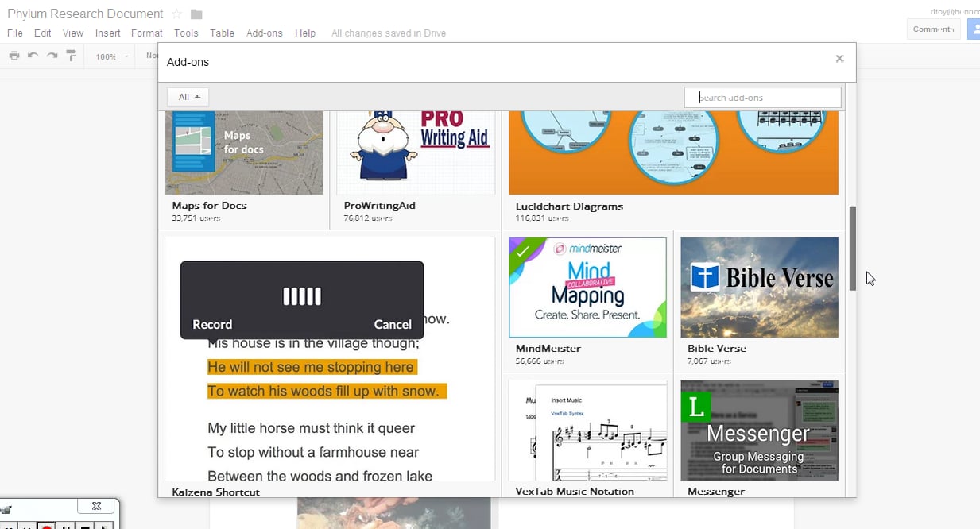Viewport: 980px width, 529px height.
Task: Click the VexTab Music Notation title
Action: click(575, 491)
